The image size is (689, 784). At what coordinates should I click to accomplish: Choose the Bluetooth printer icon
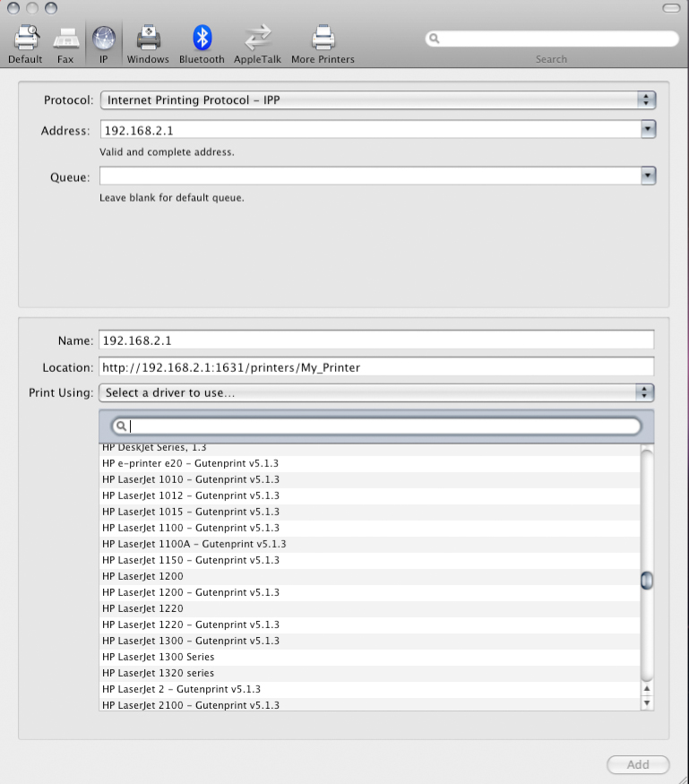click(x=202, y=38)
